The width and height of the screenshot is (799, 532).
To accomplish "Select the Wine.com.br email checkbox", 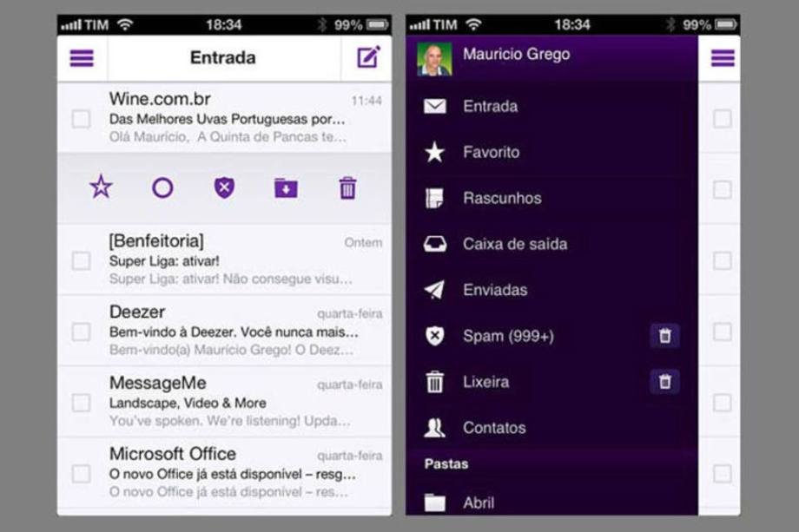I will (81, 119).
